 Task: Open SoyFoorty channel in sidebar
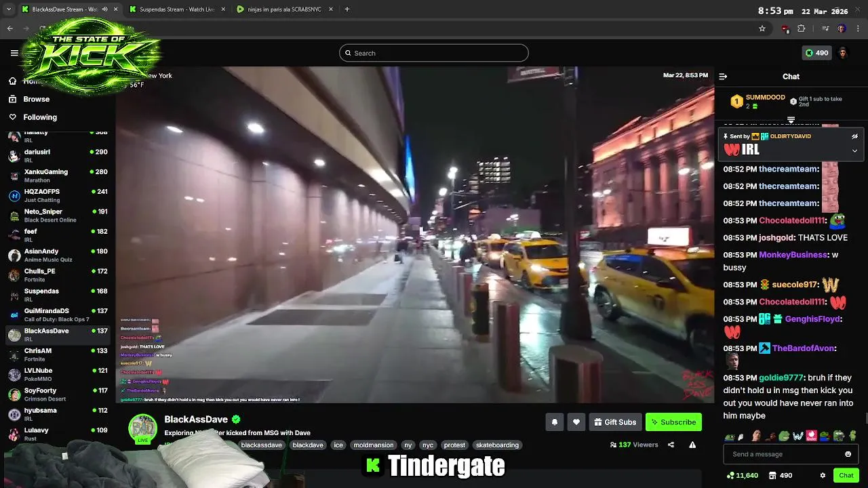click(58, 394)
